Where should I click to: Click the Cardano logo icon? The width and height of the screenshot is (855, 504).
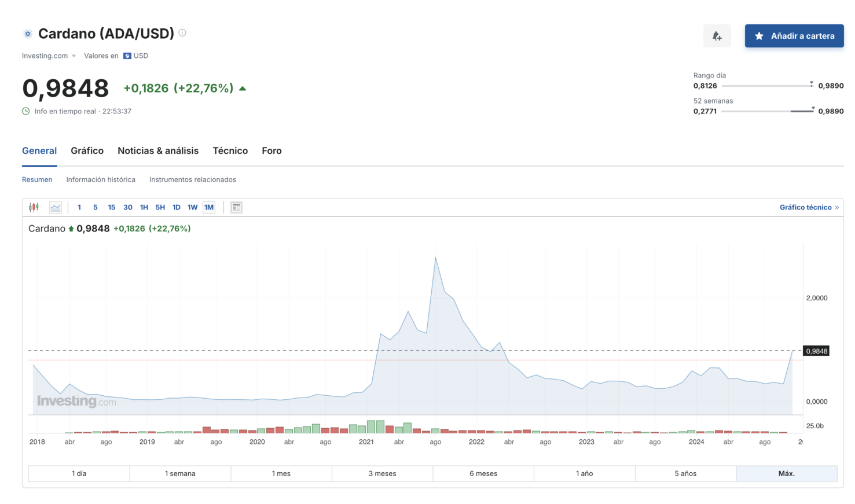(28, 34)
